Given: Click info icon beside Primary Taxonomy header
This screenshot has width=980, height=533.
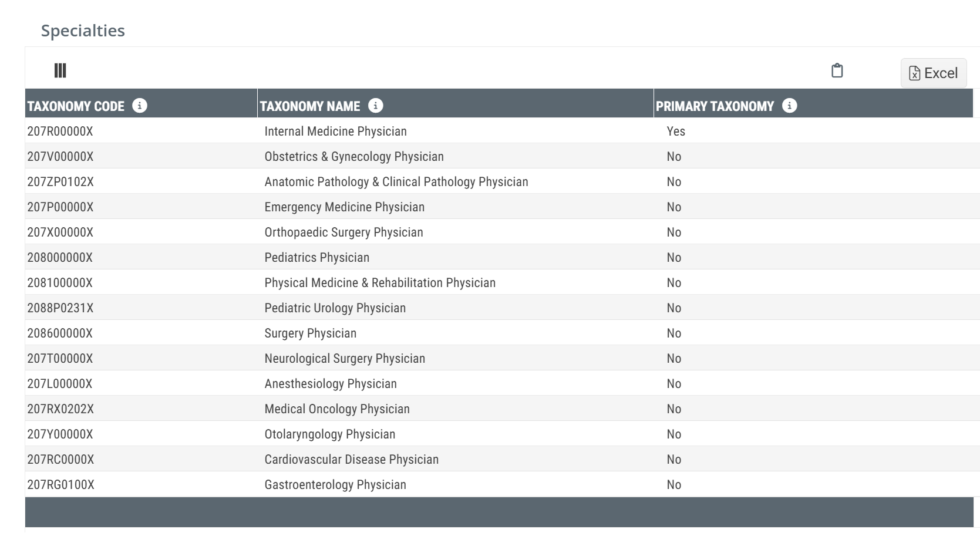Looking at the screenshot, I should [790, 106].
